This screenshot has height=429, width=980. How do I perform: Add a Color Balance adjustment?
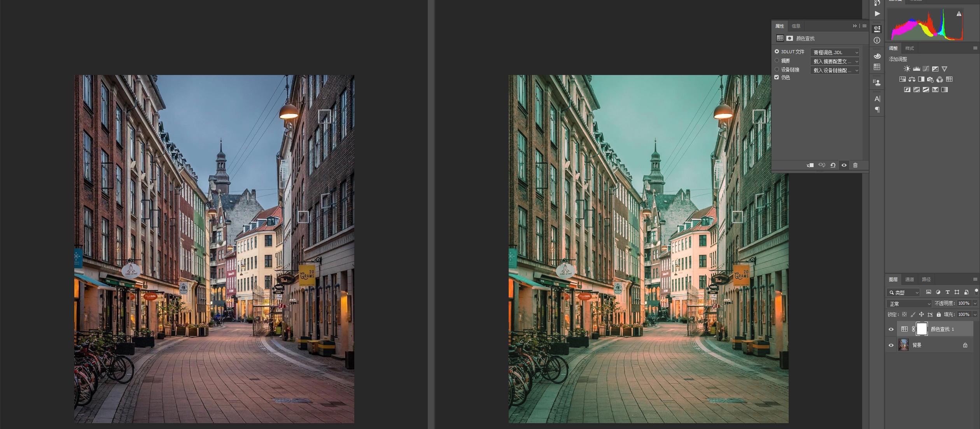[x=912, y=79]
